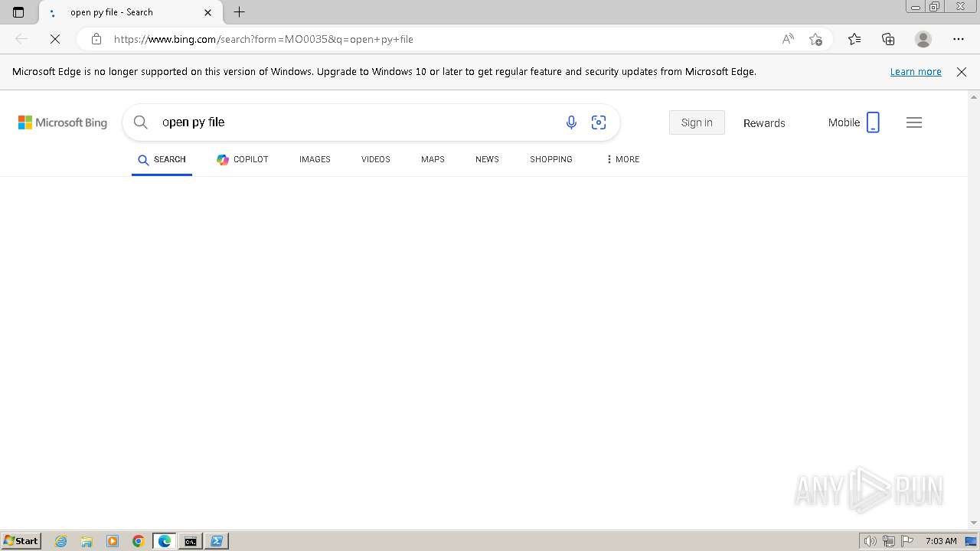Go back to previous page
Image resolution: width=980 pixels, height=551 pixels.
coord(21,39)
